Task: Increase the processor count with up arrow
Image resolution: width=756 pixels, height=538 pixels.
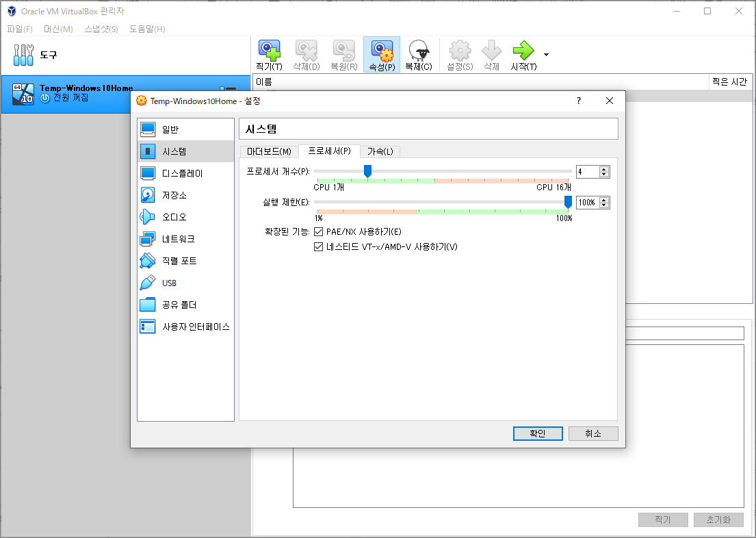Action: (x=604, y=169)
